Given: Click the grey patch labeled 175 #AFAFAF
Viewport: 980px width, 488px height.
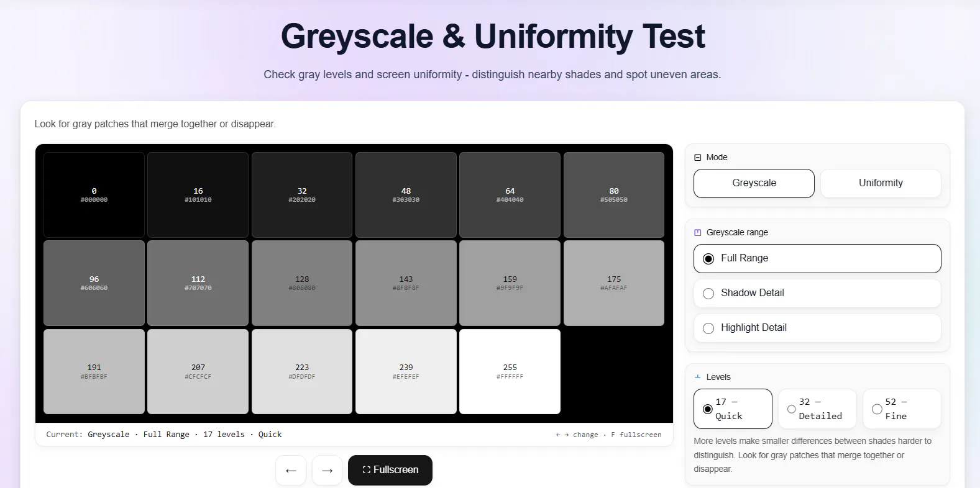Looking at the screenshot, I should (614, 283).
